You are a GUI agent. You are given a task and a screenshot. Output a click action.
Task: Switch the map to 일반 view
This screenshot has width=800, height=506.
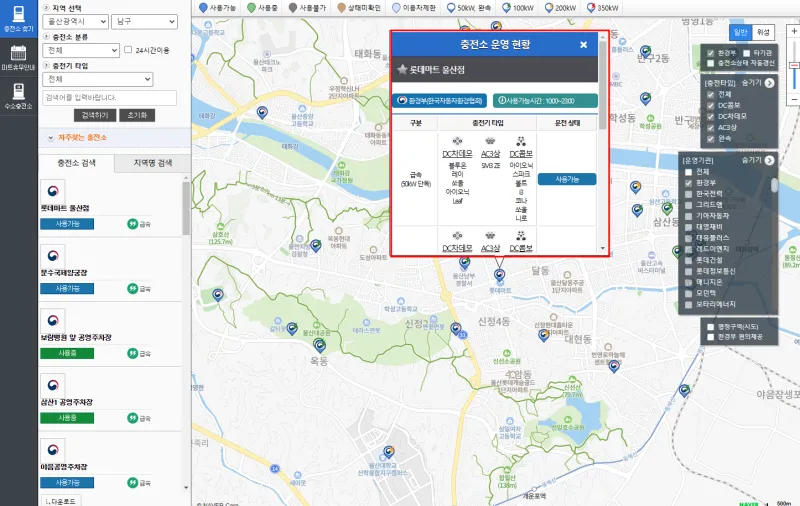[x=740, y=32]
